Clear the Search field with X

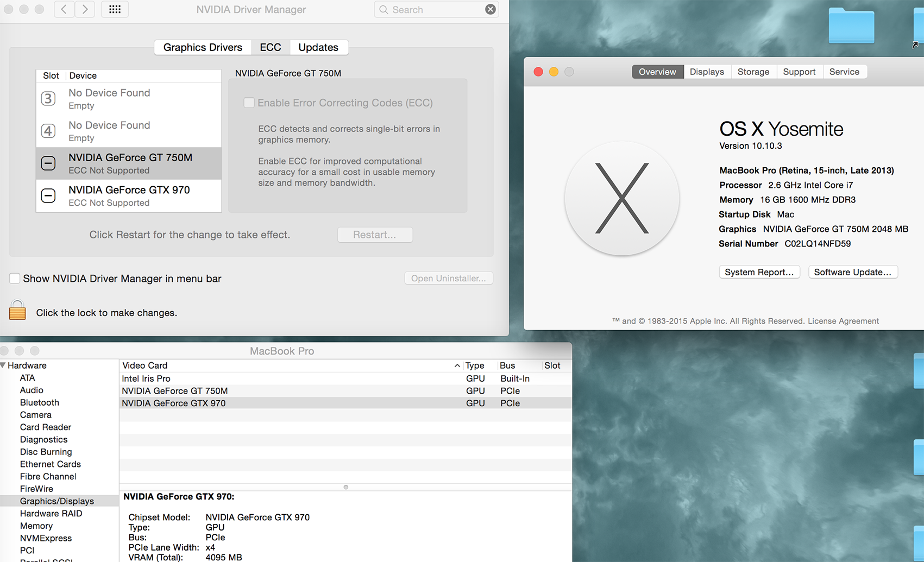[490, 9]
